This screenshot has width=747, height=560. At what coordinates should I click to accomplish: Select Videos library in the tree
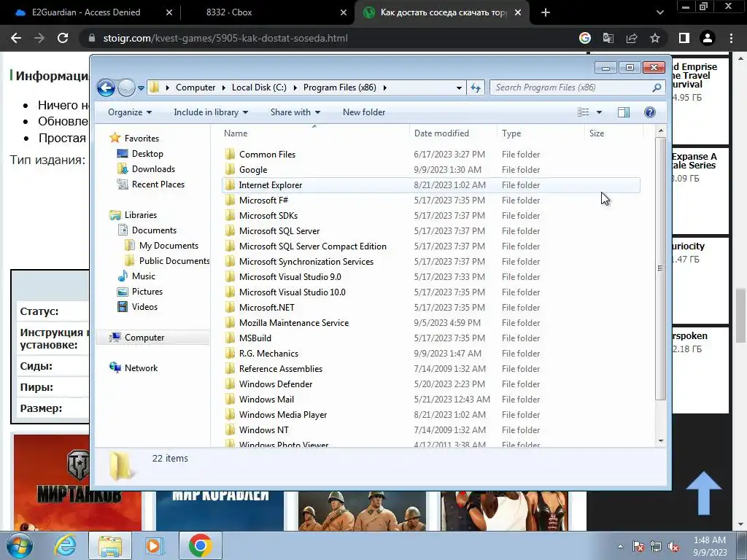pyautogui.click(x=144, y=307)
